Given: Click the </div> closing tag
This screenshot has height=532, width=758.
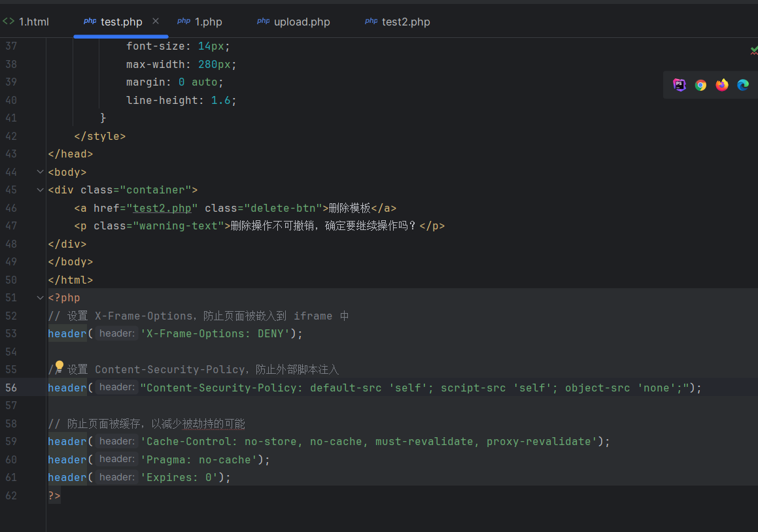Looking at the screenshot, I should click(x=67, y=244).
